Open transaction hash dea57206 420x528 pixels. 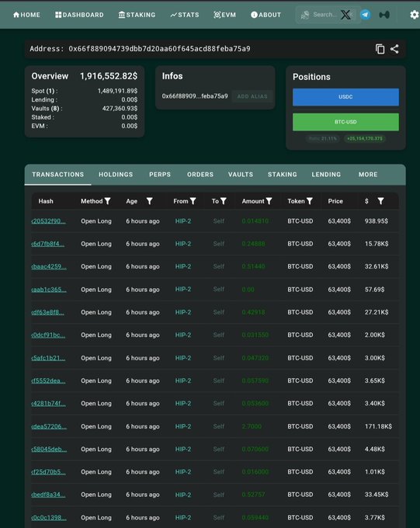tap(49, 426)
